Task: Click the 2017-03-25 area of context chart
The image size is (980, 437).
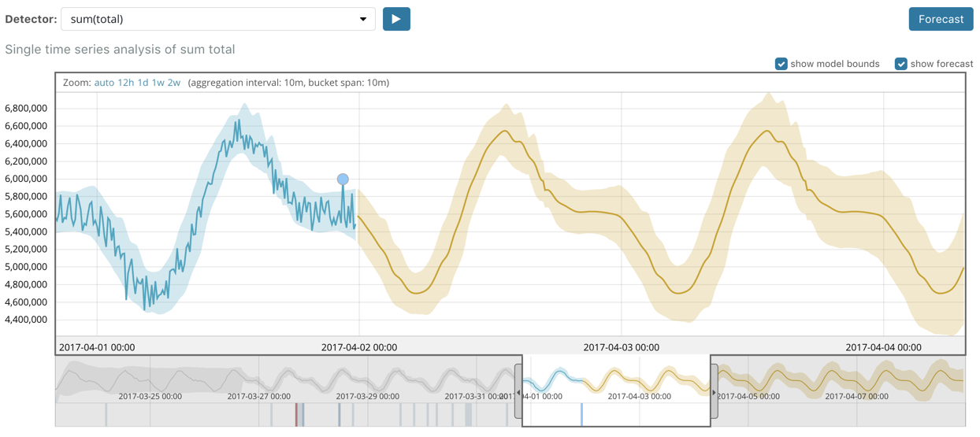Action: click(x=150, y=382)
